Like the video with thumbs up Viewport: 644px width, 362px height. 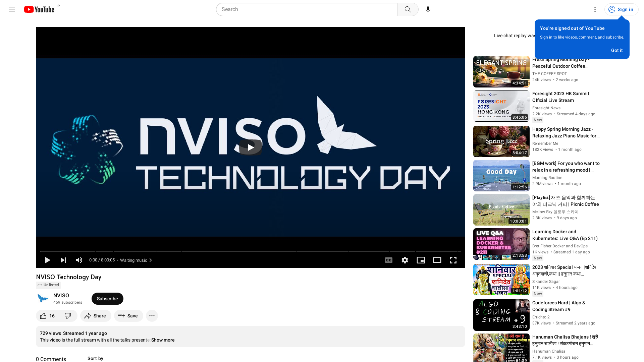pos(48,316)
